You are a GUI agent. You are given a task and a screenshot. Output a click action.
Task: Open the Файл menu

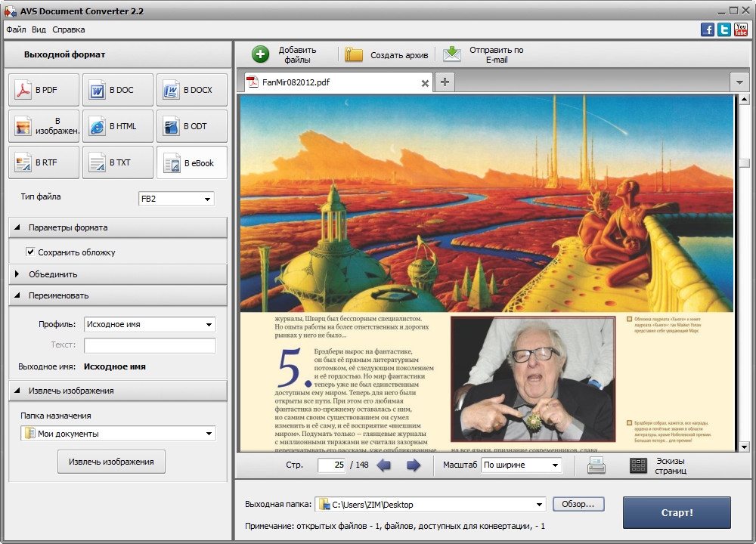tap(16, 29)
